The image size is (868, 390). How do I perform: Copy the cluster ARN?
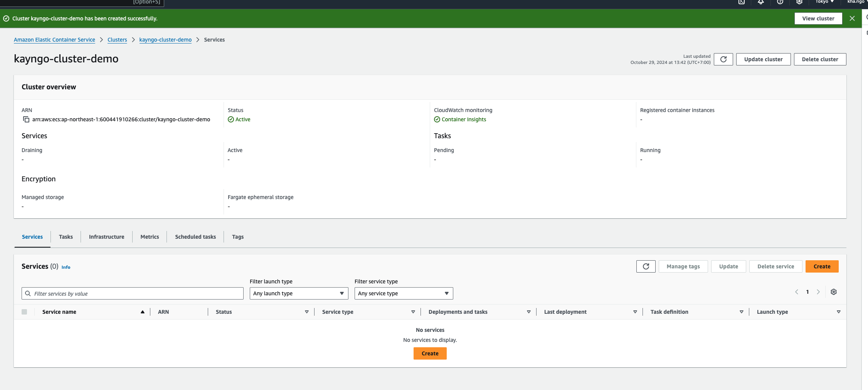(26, 119)
